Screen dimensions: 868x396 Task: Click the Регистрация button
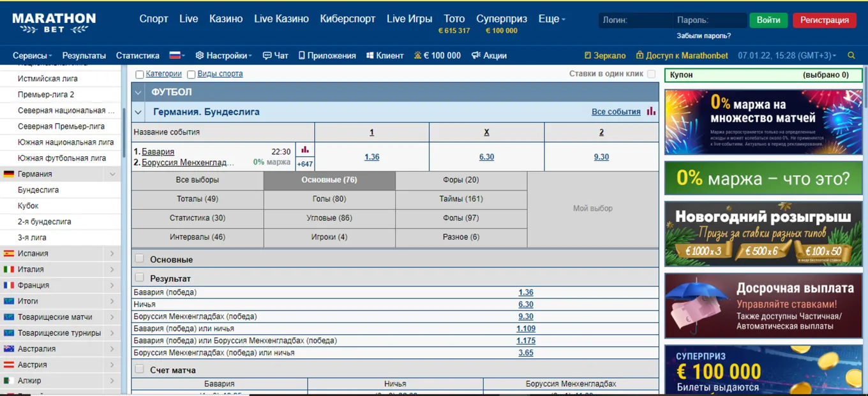[825, 20]
